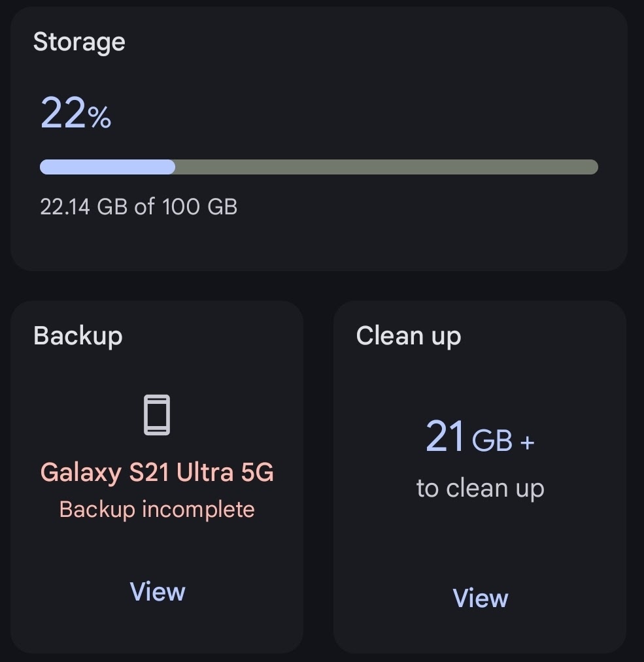Tap the Backup incomplete status
Image resolution: width=644 pixels, height=662 pixels.
pyautogui.click(x=157, y=509)
